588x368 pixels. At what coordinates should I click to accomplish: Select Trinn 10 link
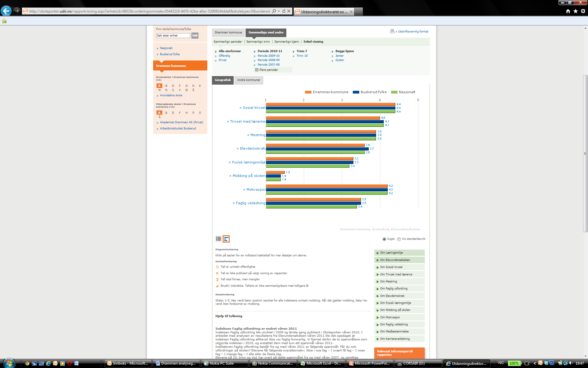[302, 56]
